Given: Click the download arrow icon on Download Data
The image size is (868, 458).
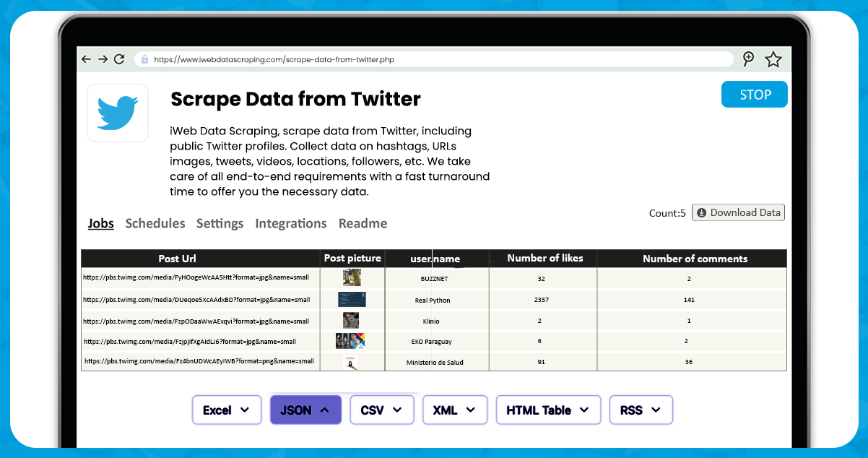Looking at the screenshot, I should click(x=701, y=212).
